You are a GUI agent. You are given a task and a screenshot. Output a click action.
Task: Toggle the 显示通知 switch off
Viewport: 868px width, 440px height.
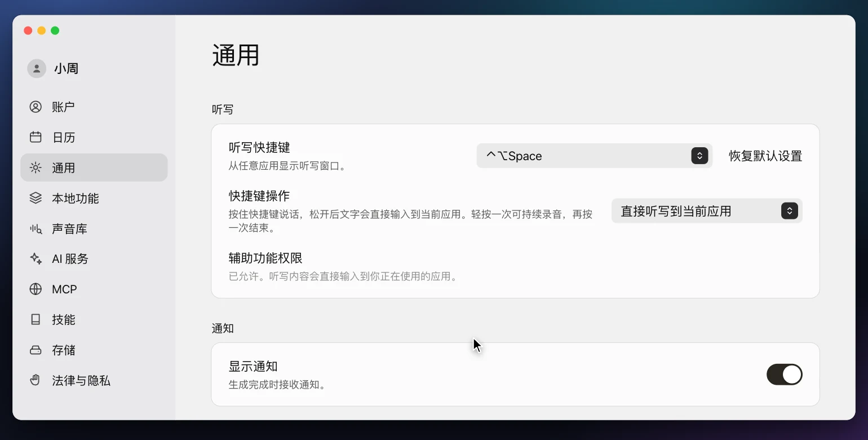pyautogui.click(x=784, y=375)
